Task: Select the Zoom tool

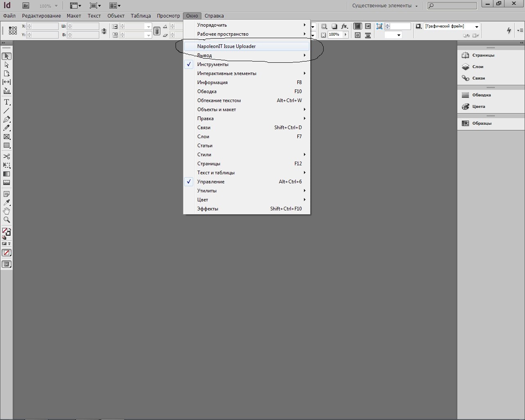Action: click(x=7, y=219)
